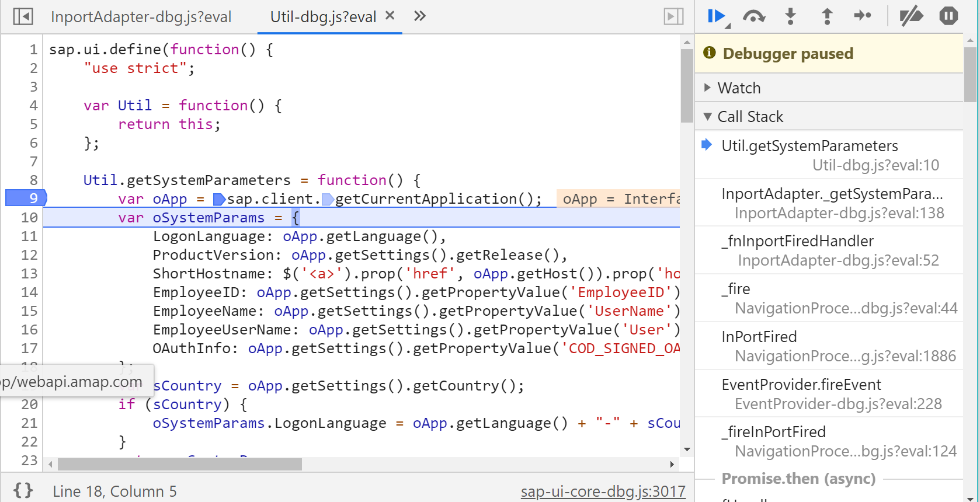Deactivate breakpoints
Image resolution: width=980 pixels, height=502 pixels.
coord(911,16)
